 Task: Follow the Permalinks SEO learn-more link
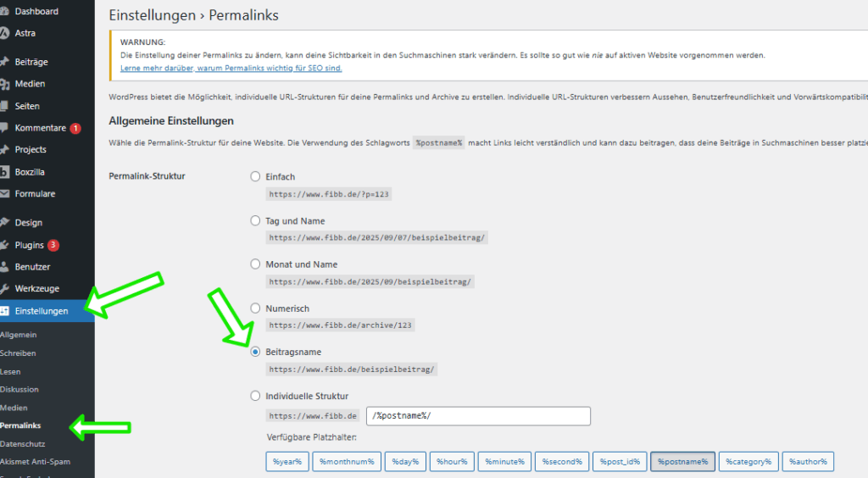pos(231,68)
